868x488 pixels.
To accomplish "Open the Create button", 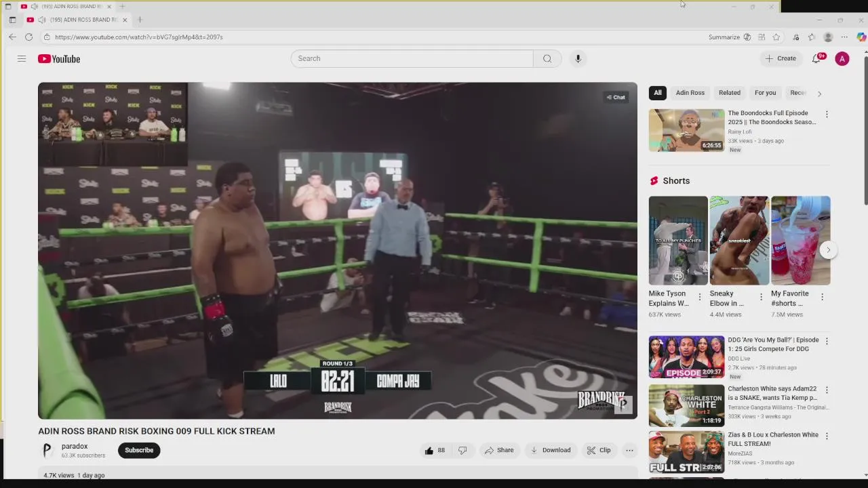I will [x=781, y=58].
